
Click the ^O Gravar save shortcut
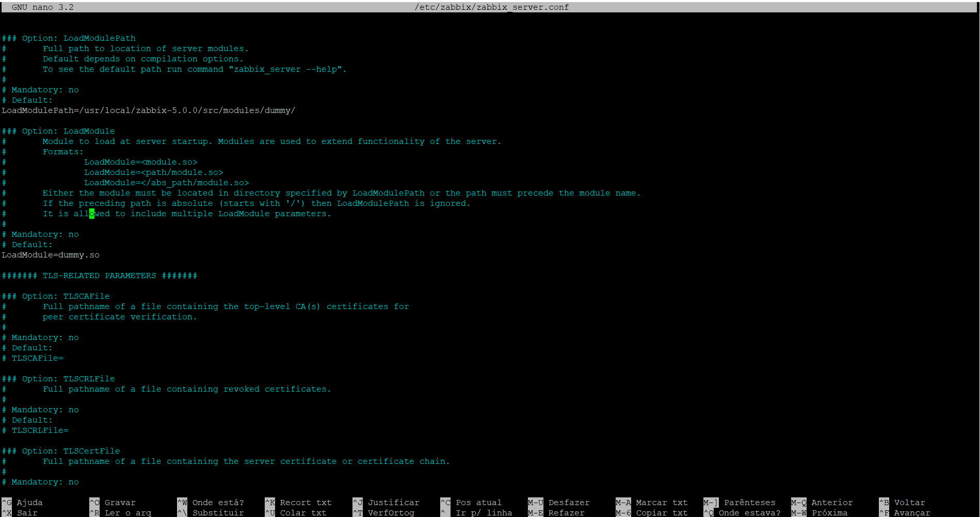tap(113, 503)
